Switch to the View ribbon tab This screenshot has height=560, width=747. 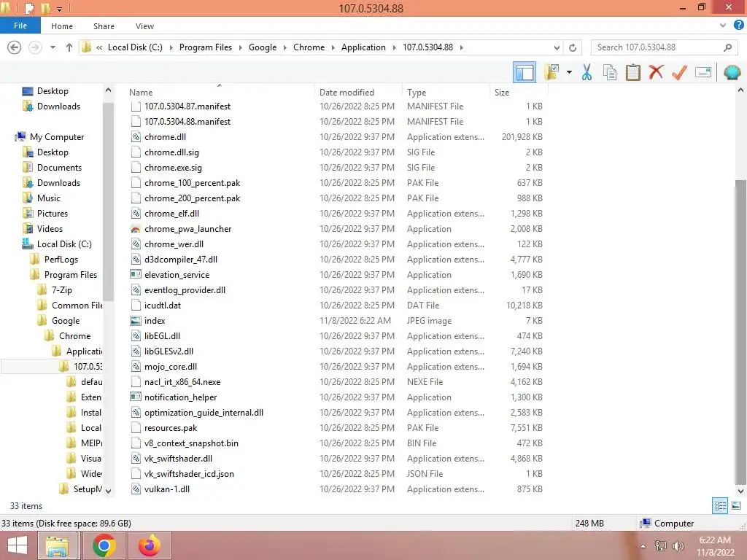pyautogui.click(x=144, y=26)
